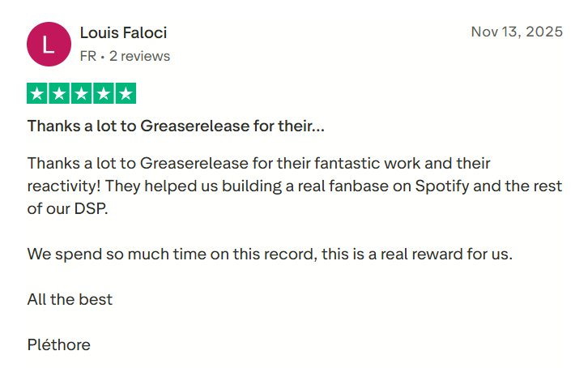Click the word 'Spotify' in the review
Viewport: 588px width, 368px height.
pyautogui.click(x=442, y=186)
